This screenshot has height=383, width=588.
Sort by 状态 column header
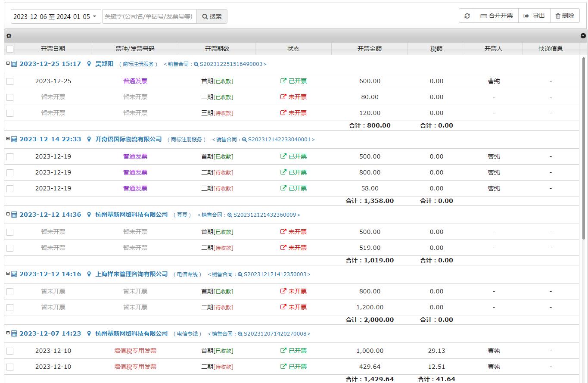point(293,49)
